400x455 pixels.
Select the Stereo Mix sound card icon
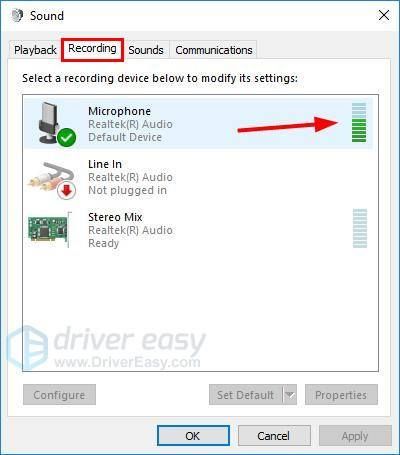(50, 229)
